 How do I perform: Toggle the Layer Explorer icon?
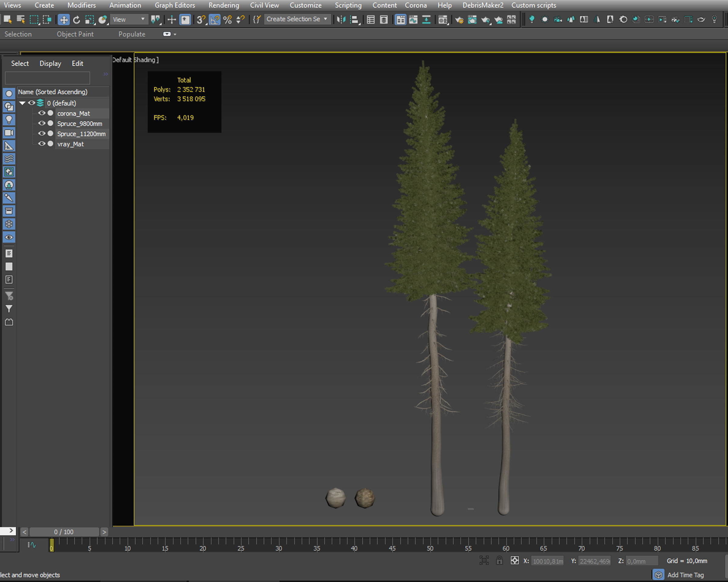(384, 20)
